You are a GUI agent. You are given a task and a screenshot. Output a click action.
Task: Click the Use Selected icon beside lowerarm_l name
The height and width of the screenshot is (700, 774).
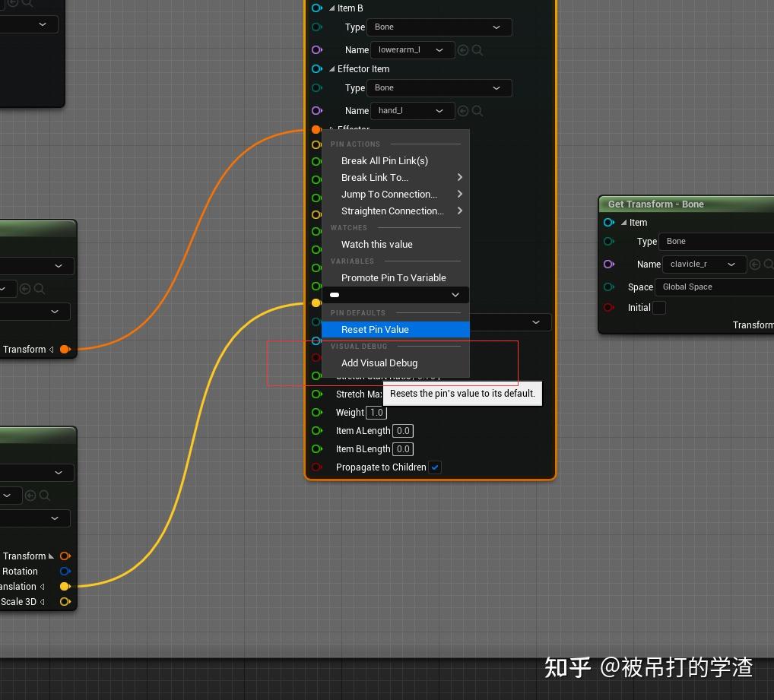[463, 49]
